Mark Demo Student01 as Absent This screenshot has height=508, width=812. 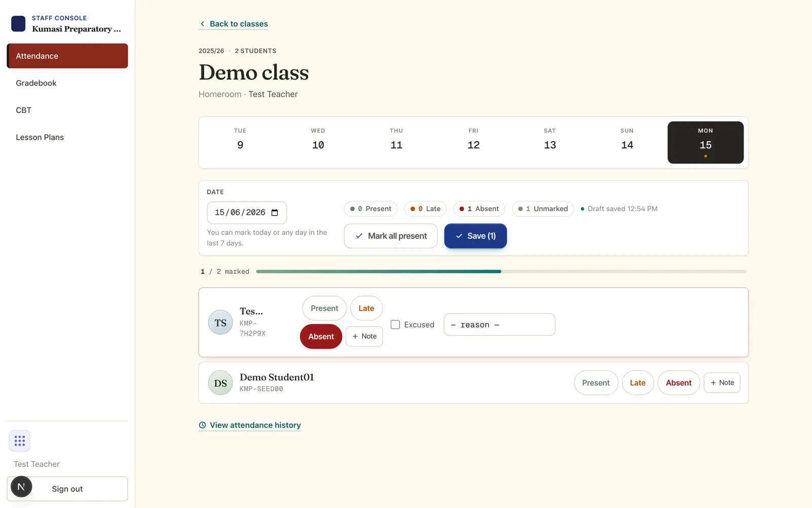(679, 383)
